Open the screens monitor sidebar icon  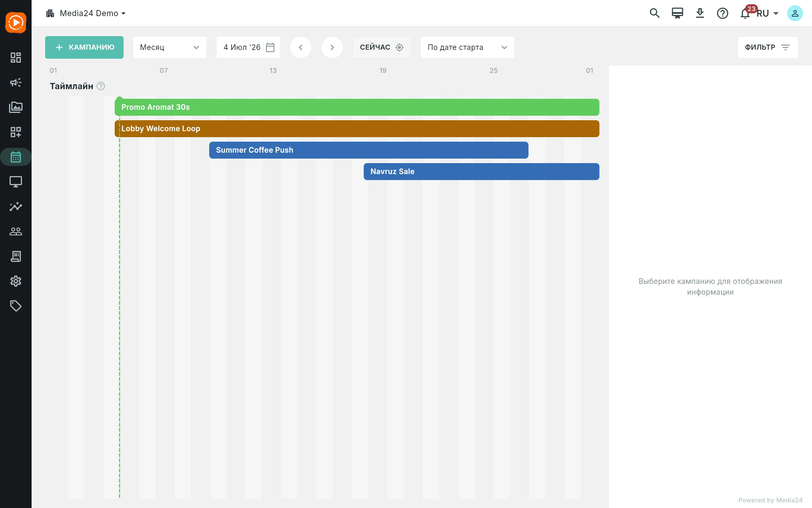point(16,182)
